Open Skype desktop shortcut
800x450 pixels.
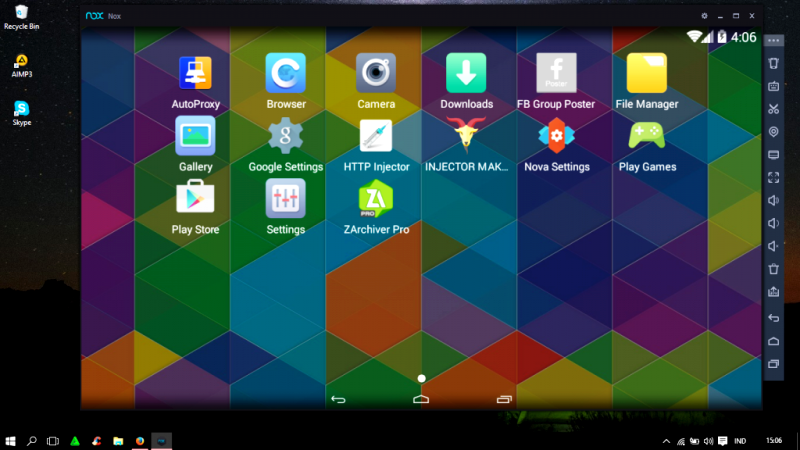pyautogui.click(x=21, y=113)
